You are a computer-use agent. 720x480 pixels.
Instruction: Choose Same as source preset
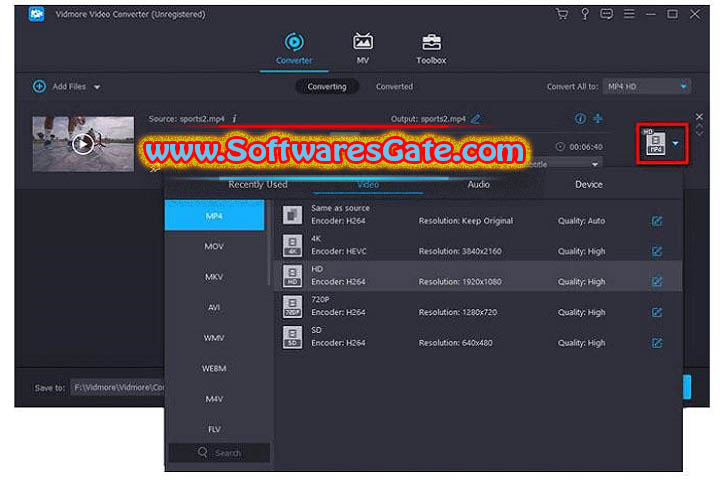478,215
